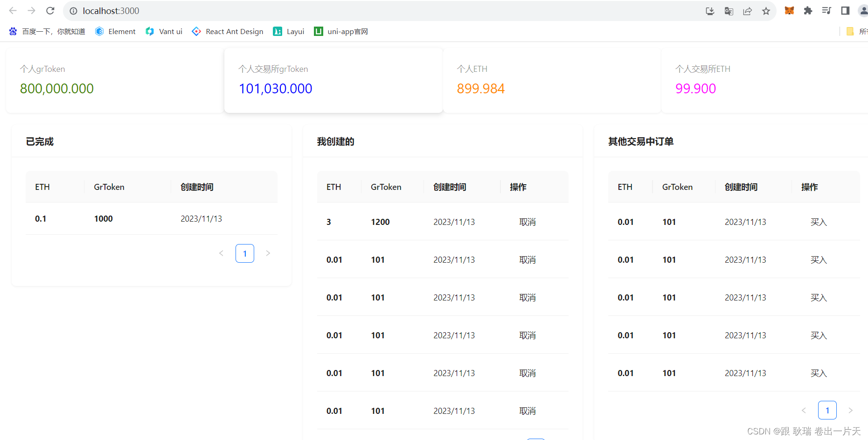
Task: Open the browser extensions menu
Action: click(808, 10)
